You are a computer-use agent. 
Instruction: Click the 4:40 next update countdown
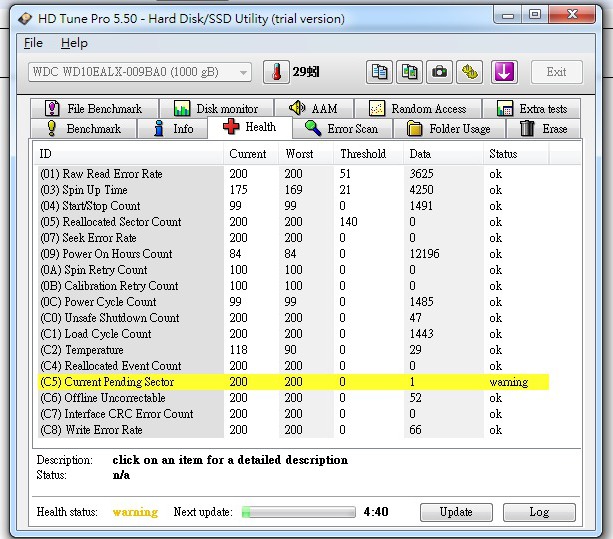click(x=376, y=512)
